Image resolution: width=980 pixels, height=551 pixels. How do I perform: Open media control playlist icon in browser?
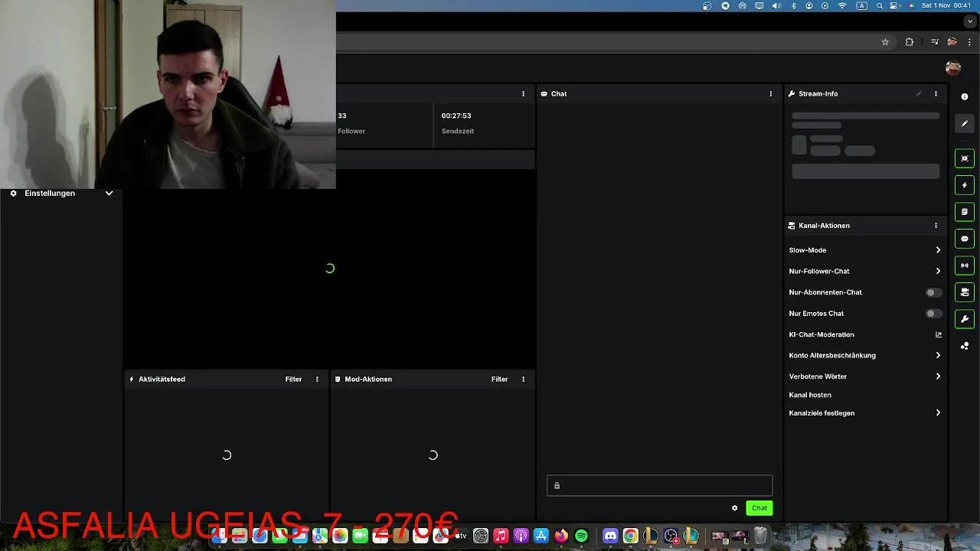point(935,42)
